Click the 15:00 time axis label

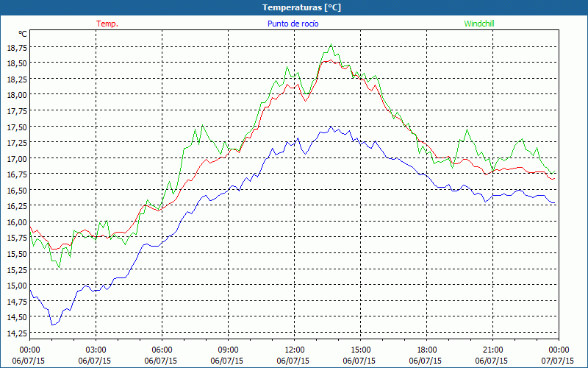click(360, 350)
